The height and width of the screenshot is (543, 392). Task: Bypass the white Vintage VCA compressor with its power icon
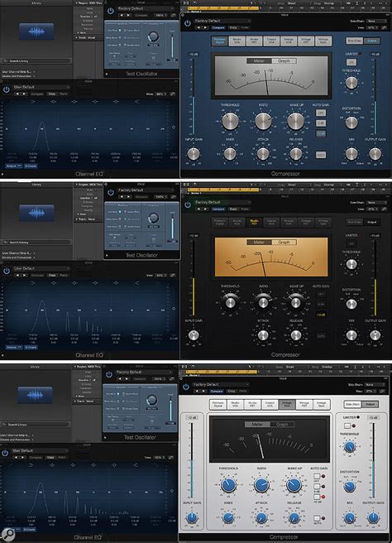186,387
